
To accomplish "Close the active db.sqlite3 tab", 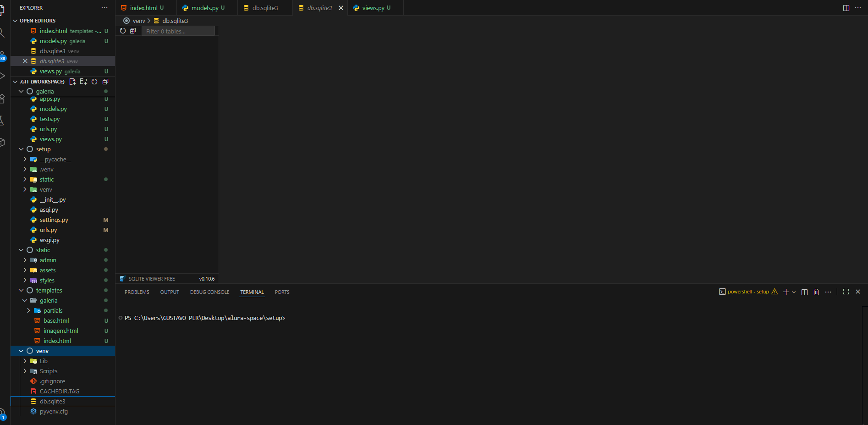I will 341,8.
